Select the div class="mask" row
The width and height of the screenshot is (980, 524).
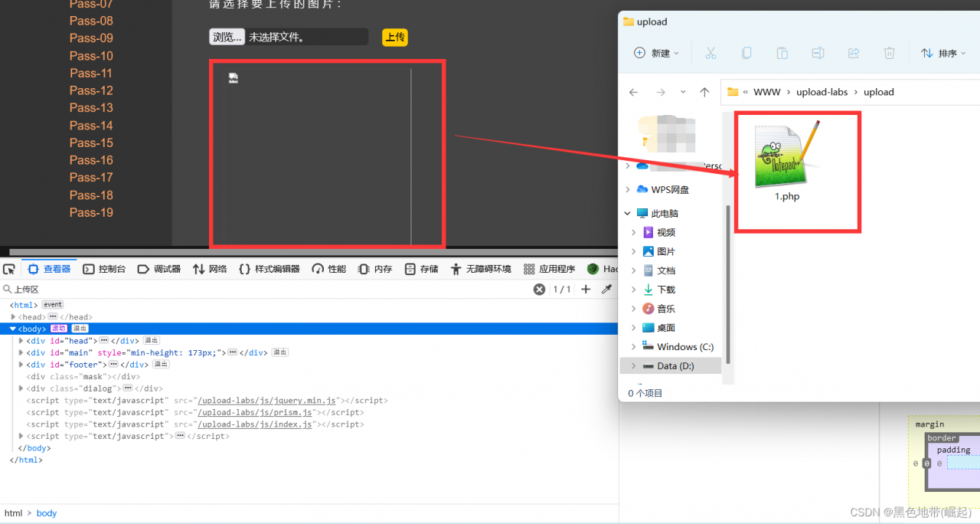tap(83, 376)
